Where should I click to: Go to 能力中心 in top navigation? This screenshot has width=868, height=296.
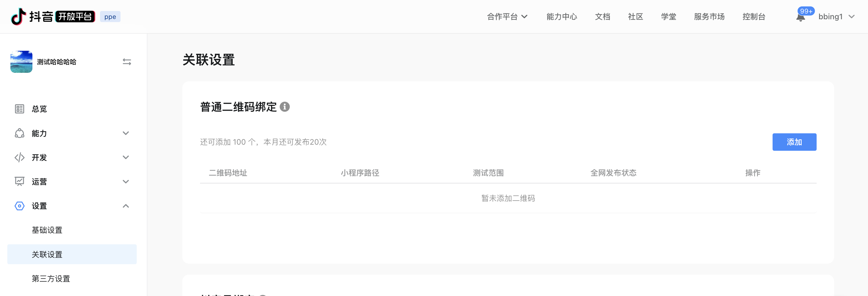tap(561, 17)
